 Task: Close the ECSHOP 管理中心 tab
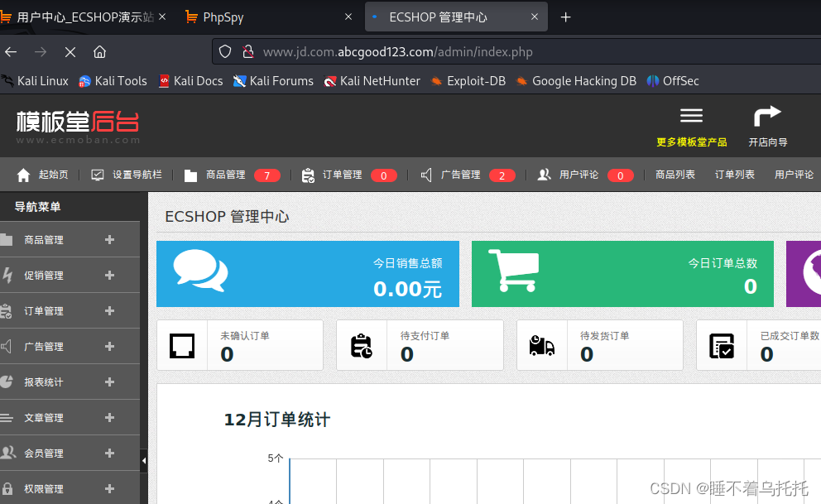(535, 17)
